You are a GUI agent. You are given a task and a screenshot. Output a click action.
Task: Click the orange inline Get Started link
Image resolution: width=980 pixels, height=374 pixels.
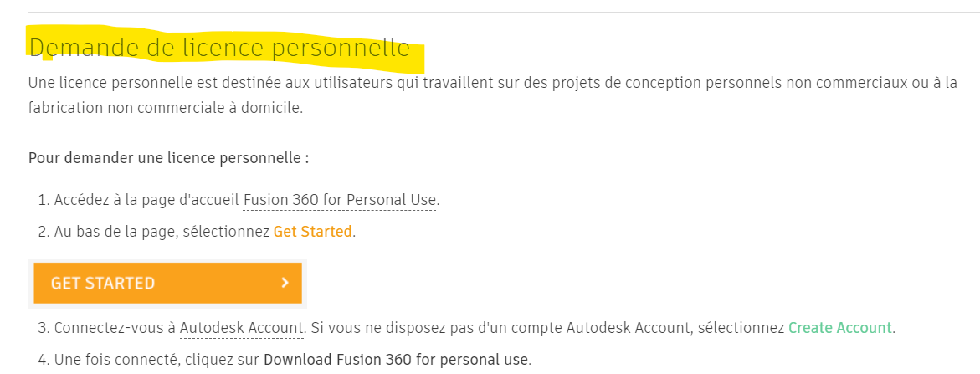[312, 232]
